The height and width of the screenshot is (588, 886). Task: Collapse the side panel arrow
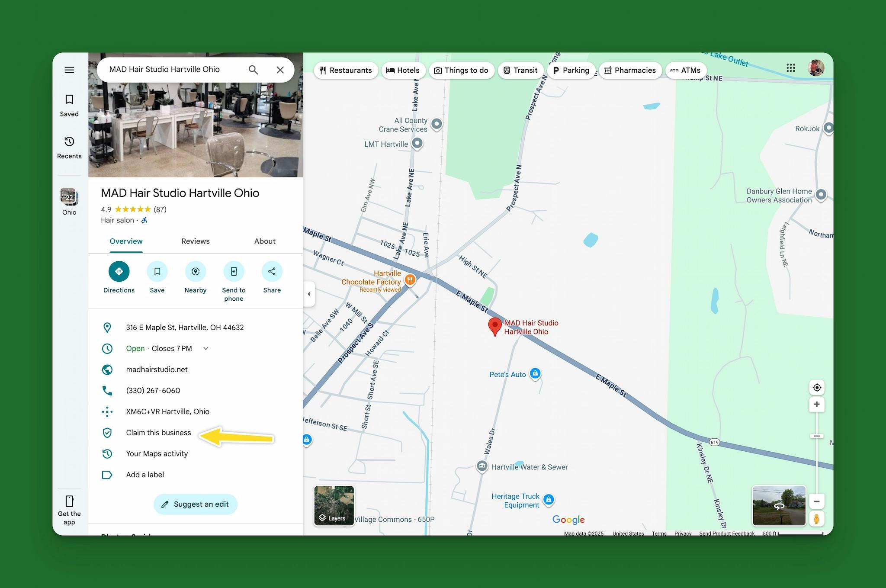309,294
